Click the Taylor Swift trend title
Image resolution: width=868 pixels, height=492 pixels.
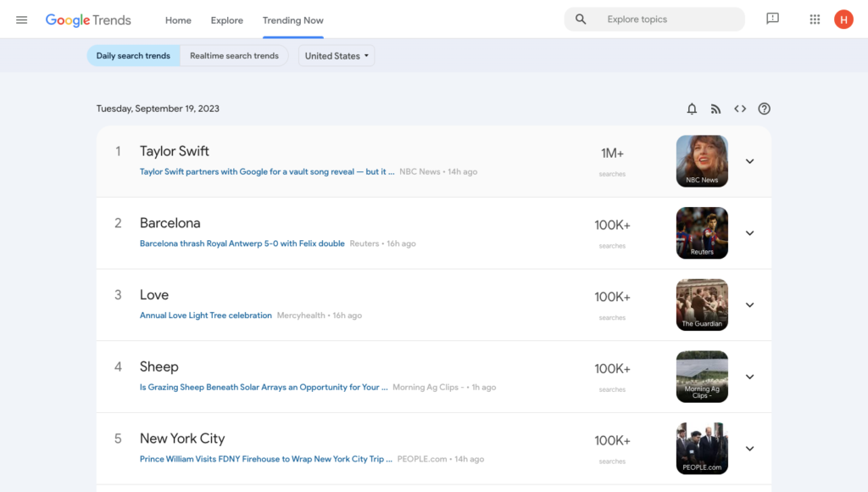[175, 151]
